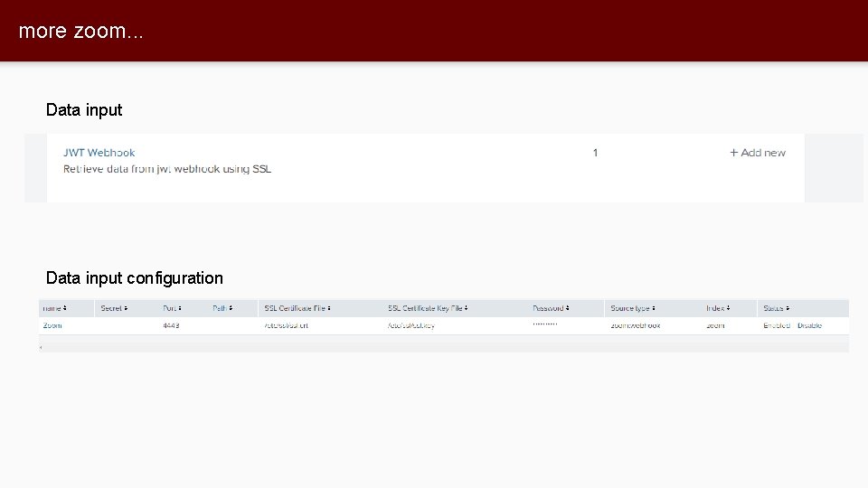
Task: Click the left arrow of the horizontal scrollbar
Action: [x=41, y=347]
